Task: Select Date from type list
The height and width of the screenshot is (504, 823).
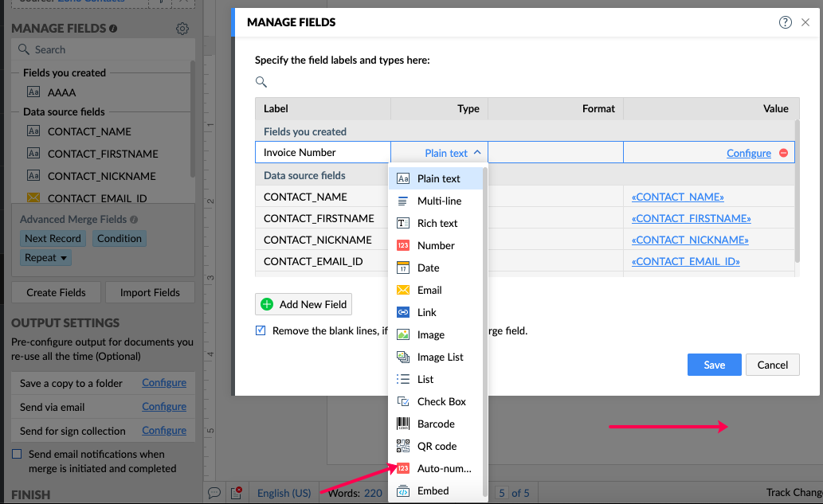Action: pos(428,268)
